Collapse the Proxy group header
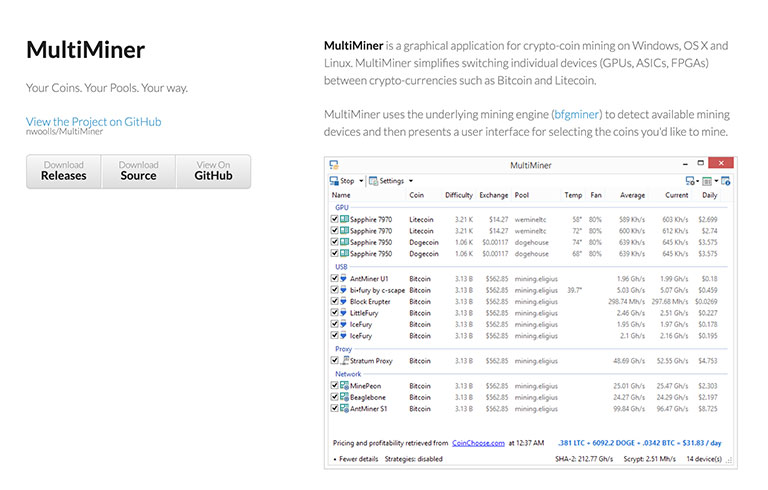The width and height of the screenshot is (768, 490). click(343, 349)
